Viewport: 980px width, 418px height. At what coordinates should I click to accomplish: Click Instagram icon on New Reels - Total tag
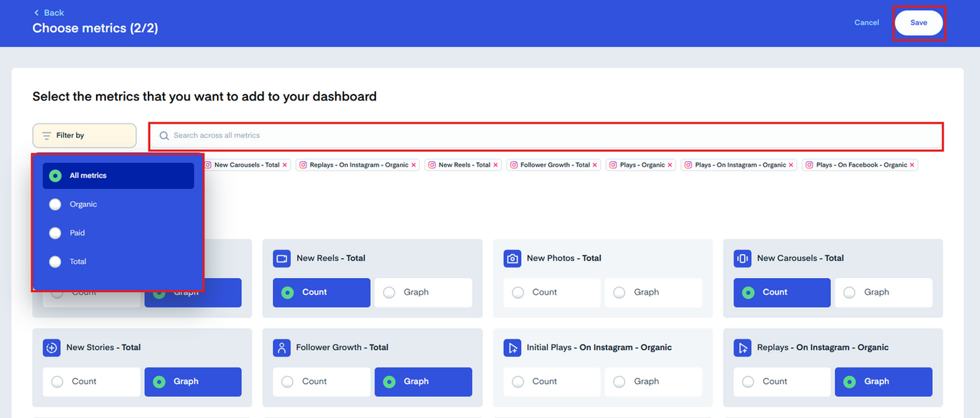432,165
